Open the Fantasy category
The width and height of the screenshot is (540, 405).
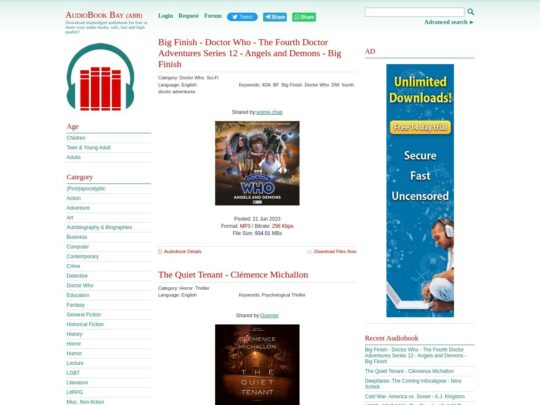(x=75, y=305)
